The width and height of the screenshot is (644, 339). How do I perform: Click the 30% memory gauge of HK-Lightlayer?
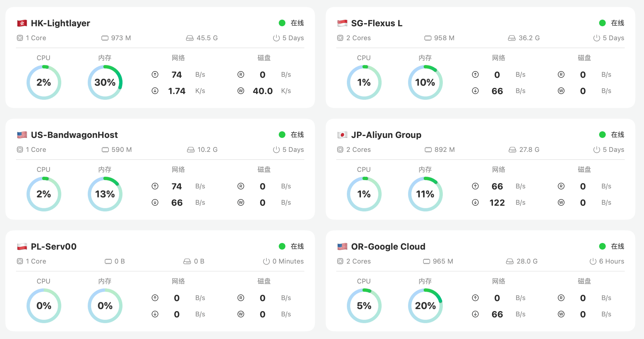pyautogui.click(x=105, y=82)
